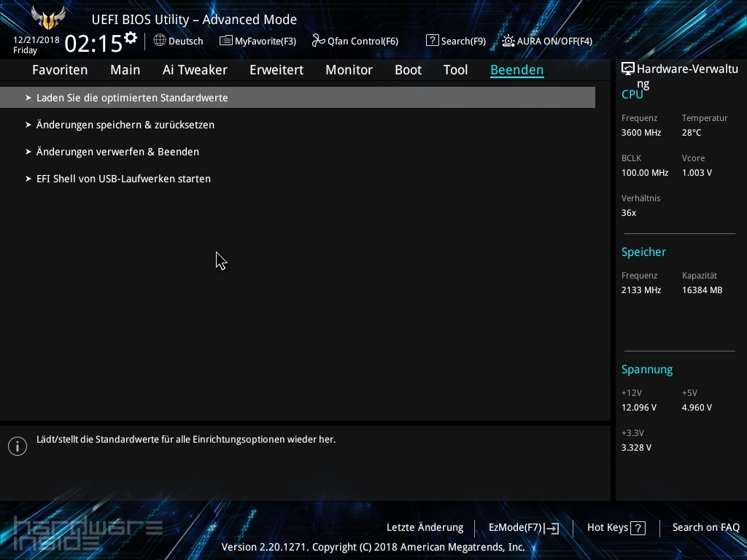Click the date 12/21/2018
This screenshot has height=560, width=747.
click(x=36, y=40)
